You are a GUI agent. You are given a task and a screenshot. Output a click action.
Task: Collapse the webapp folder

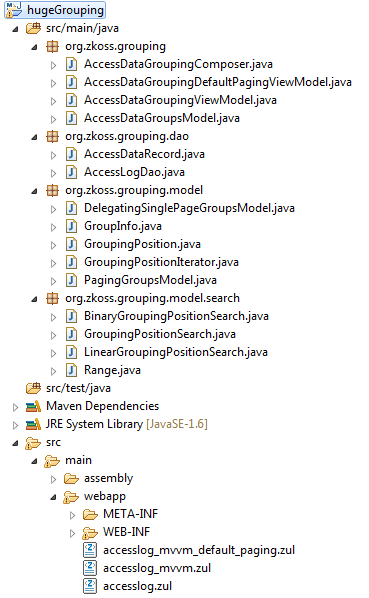[x=54, y=497]
